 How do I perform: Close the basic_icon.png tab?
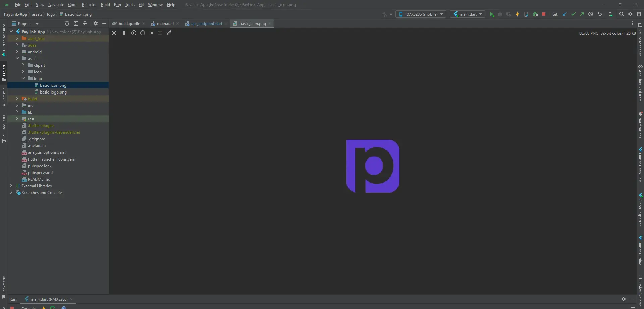point(270,24)
